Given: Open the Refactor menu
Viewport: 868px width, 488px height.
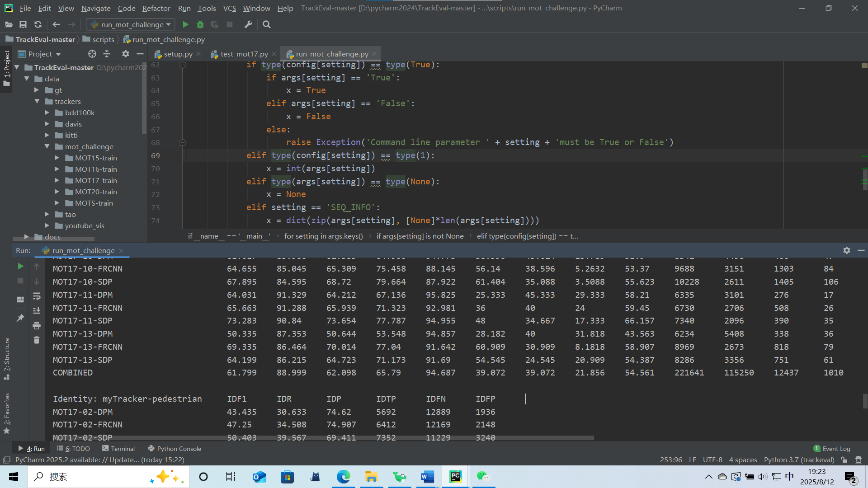Looking at the screenshot, I should point(156,8).
